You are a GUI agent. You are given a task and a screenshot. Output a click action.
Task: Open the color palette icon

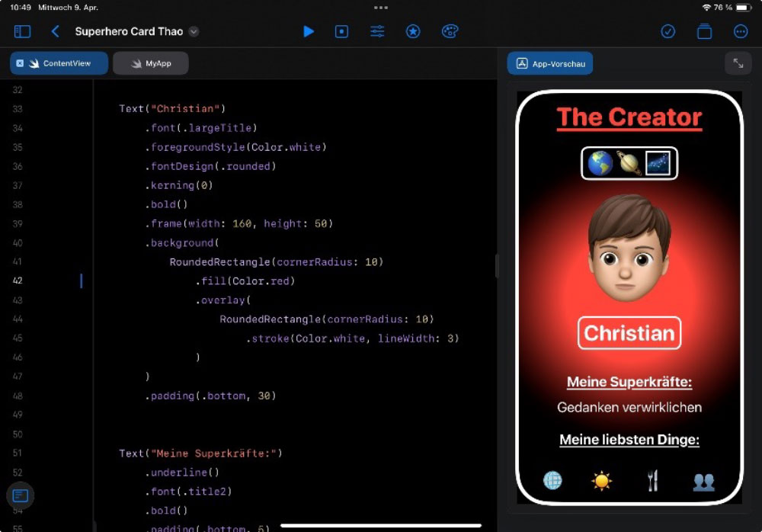(x=450, y=31)
